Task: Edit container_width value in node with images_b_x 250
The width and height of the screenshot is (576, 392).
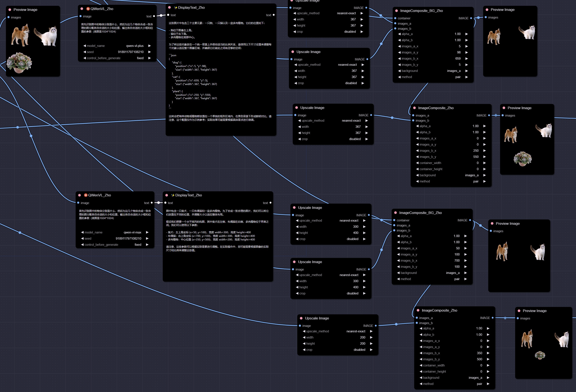Action: point(451,163)
